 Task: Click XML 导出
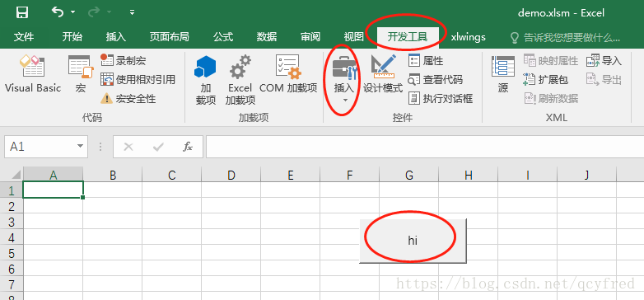pyautogui.click(x=604, y=79)
